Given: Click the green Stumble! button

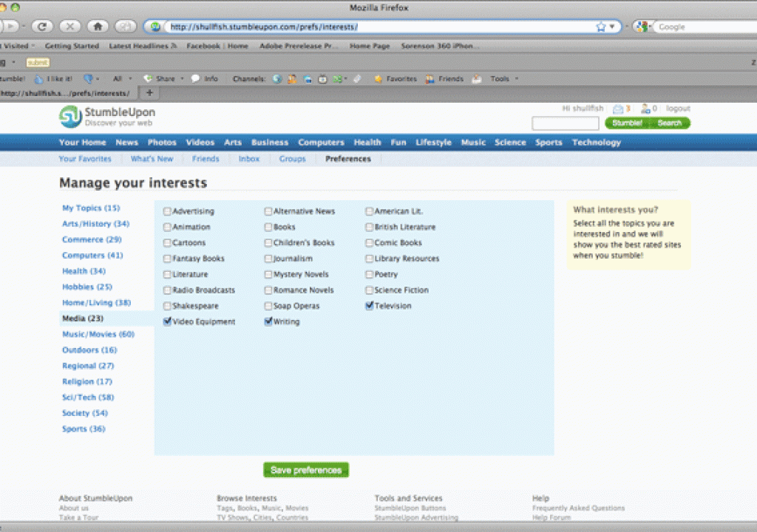Looking at the screenshot, I should pos(627,123).
